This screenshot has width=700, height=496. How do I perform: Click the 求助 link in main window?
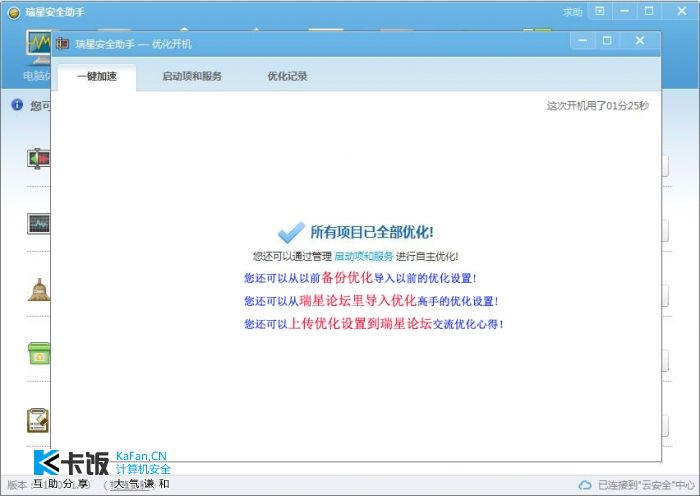pos(573,12)
